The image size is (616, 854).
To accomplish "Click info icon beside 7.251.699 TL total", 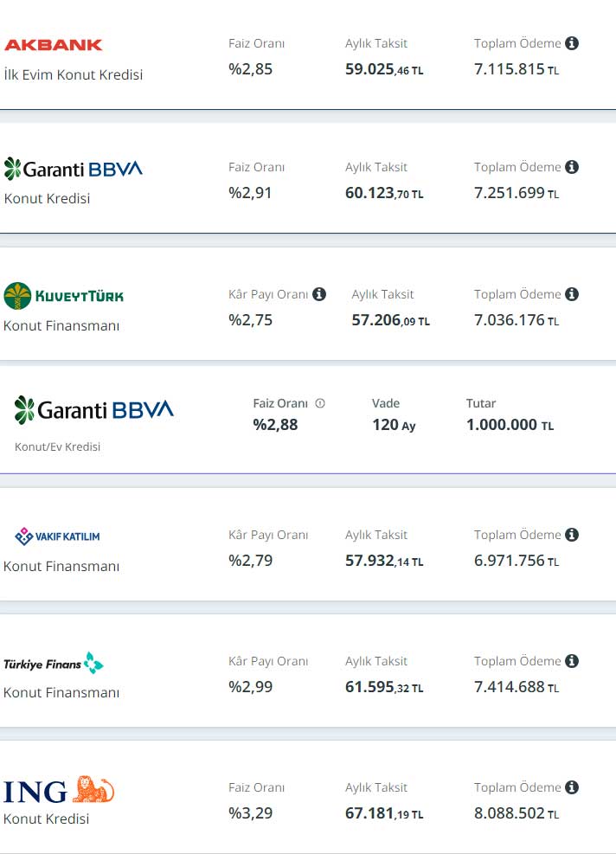I will click(x=572, y=167).
